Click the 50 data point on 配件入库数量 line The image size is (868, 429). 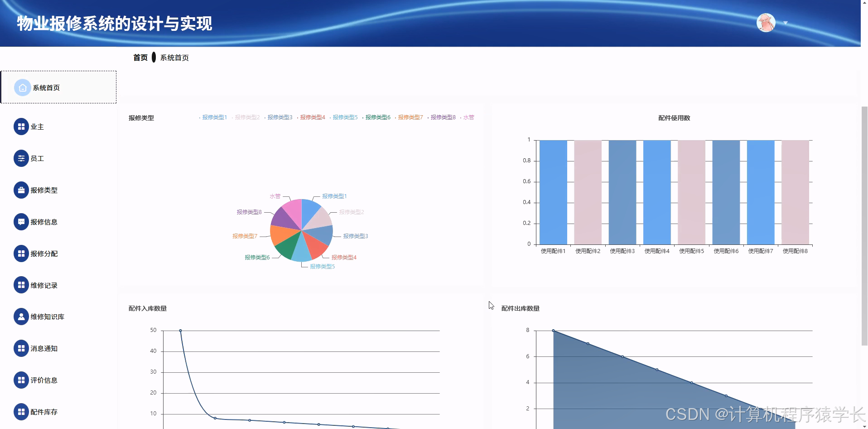[180, 331]
